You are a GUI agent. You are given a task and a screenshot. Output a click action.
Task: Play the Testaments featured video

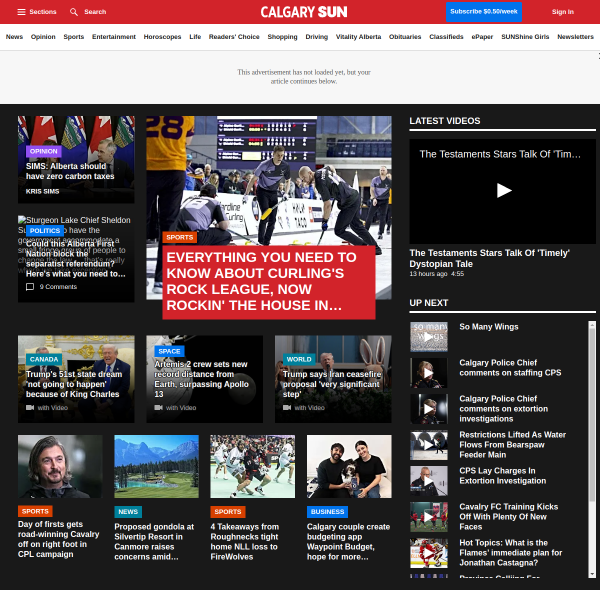[502, 190]
